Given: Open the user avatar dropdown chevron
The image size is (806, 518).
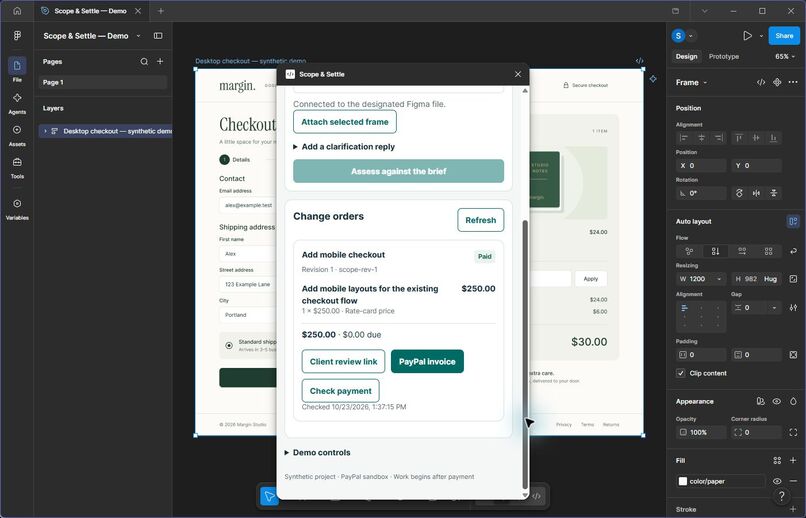Looking at the screenshot, I should (x=691, y=35).
